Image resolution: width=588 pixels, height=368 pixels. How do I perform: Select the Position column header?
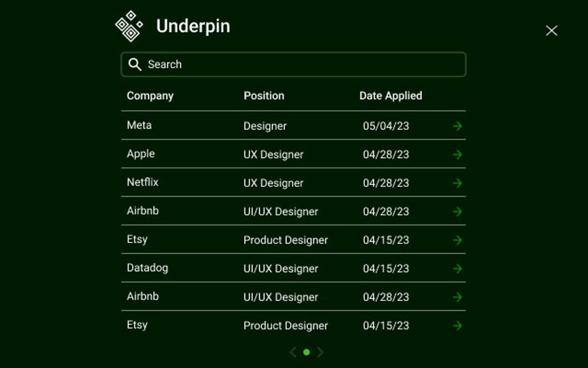pyautogui.click(x=264, y=96)
